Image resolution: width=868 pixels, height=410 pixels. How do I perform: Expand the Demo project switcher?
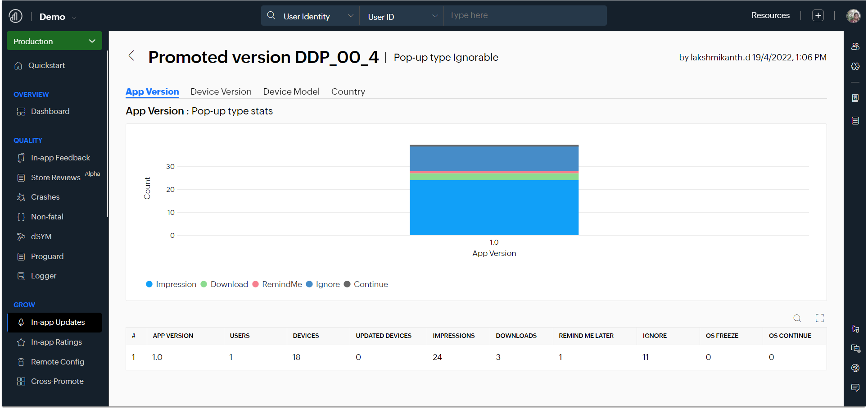[58, 17]
